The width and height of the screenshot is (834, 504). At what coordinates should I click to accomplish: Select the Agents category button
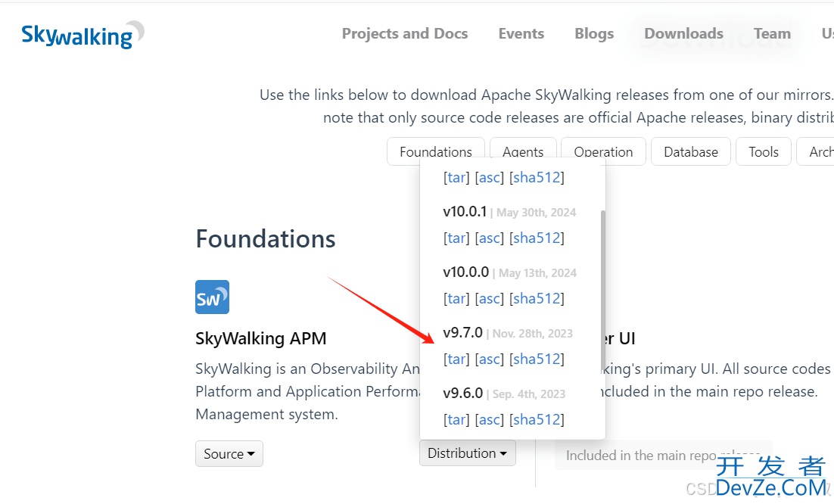point(523,151)
